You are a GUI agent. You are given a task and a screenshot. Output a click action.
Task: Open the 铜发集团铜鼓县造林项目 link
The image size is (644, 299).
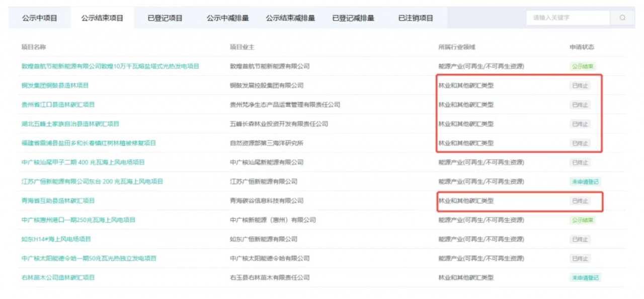[x=55, y=86]
